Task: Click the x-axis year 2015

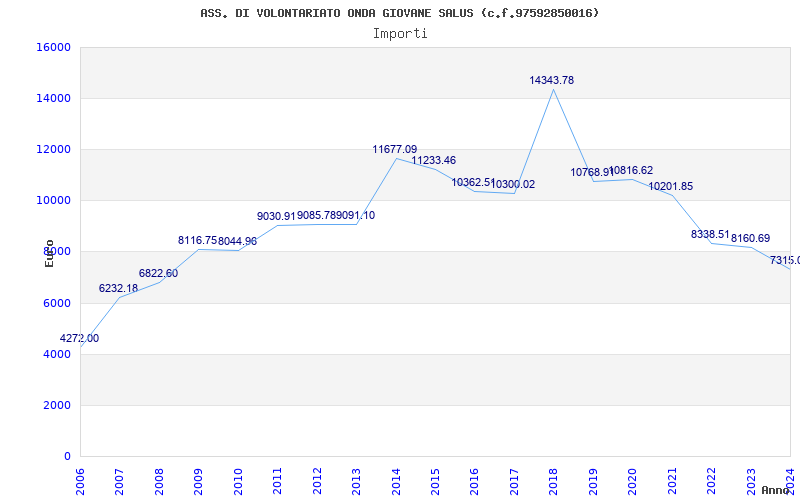Action: (x=435, y=481)
